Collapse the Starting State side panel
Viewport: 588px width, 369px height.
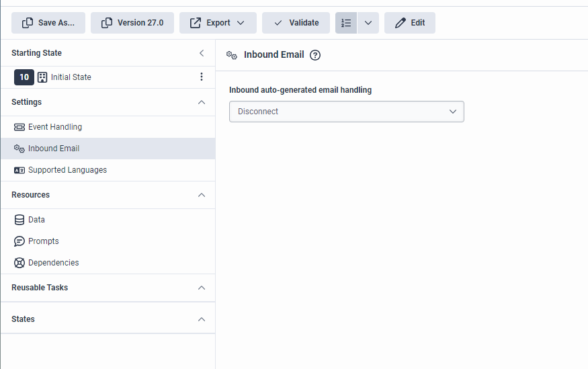click(202, 53)
